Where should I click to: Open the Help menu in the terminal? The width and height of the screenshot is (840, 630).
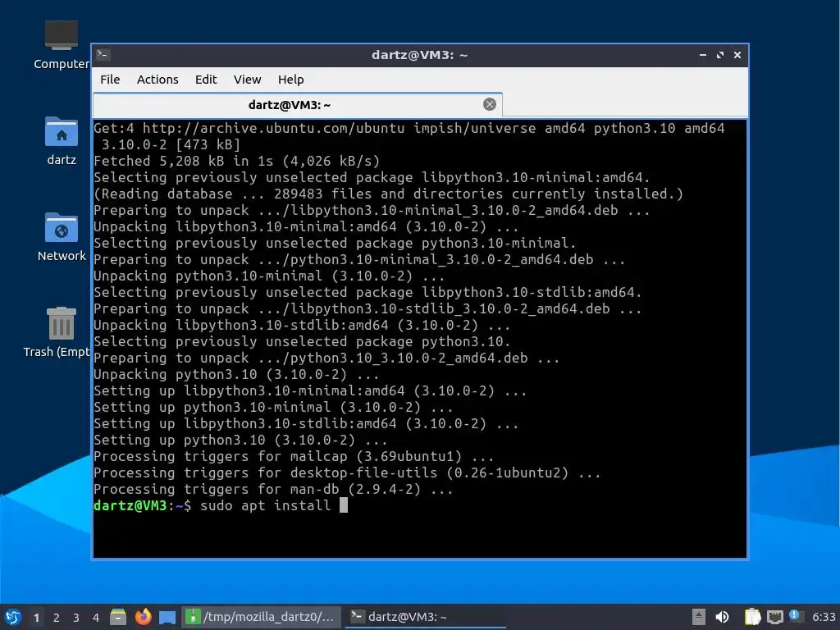click(291, 80)
